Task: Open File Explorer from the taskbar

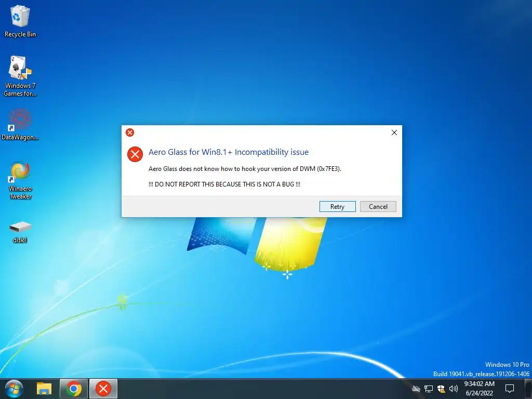Action: (44, 389)
